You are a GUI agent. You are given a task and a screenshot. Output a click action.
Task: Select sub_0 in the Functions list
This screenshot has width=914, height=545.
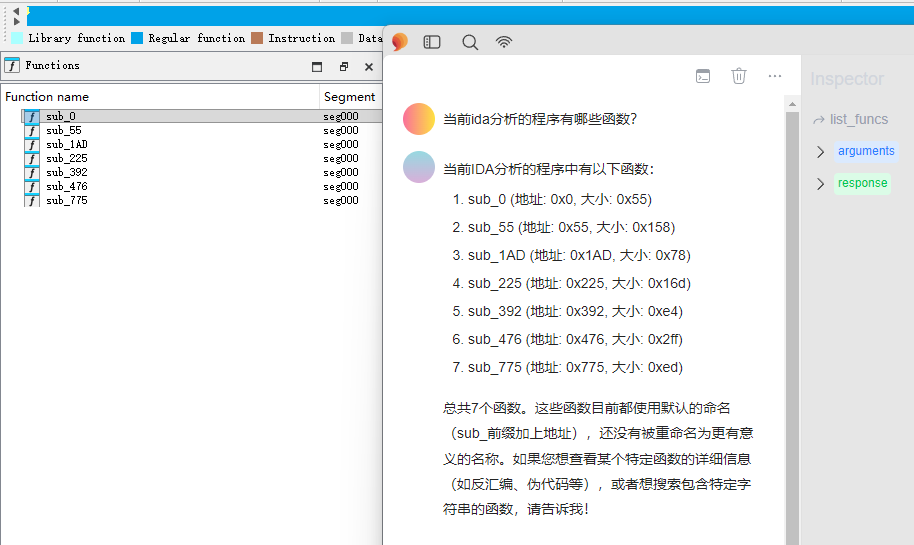(x=61, y=117)
